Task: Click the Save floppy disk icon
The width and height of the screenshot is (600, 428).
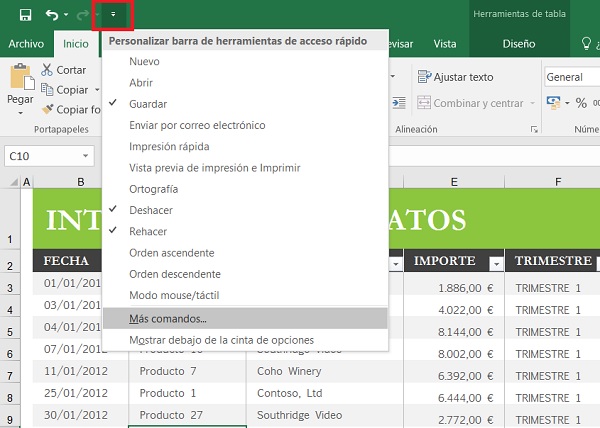Action: [x=25, y=15]
